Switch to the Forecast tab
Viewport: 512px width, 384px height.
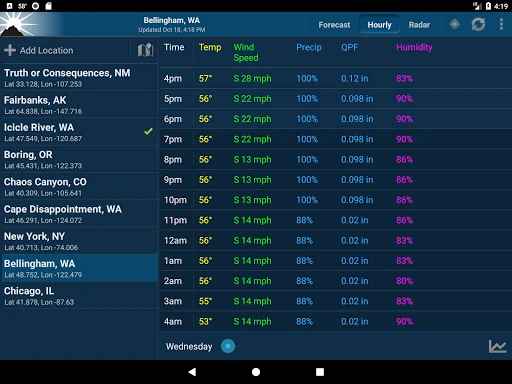[334, 25]
